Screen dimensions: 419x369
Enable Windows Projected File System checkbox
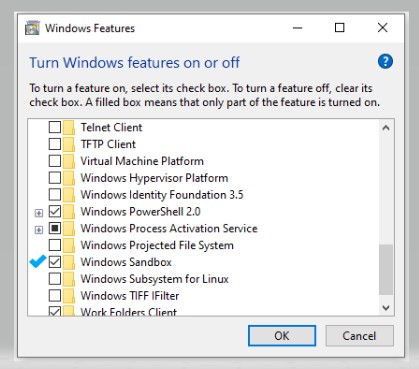pos(55,245)
